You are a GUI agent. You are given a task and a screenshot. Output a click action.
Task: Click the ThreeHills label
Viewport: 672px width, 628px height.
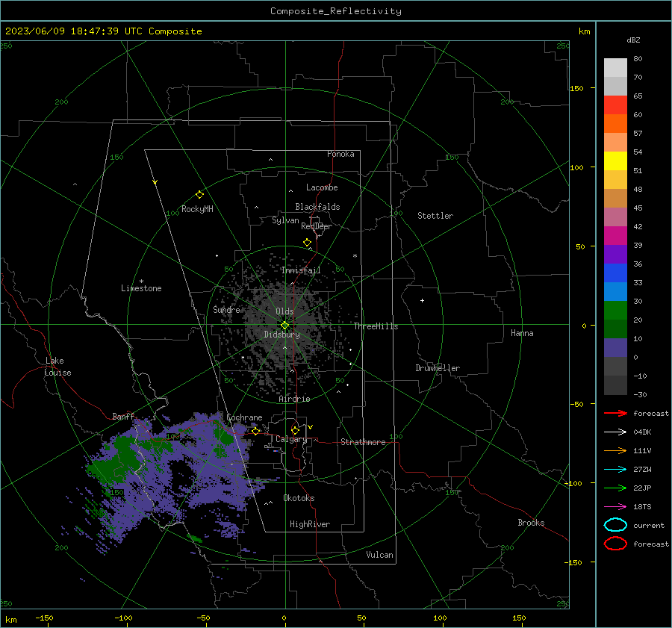point(376,326)
